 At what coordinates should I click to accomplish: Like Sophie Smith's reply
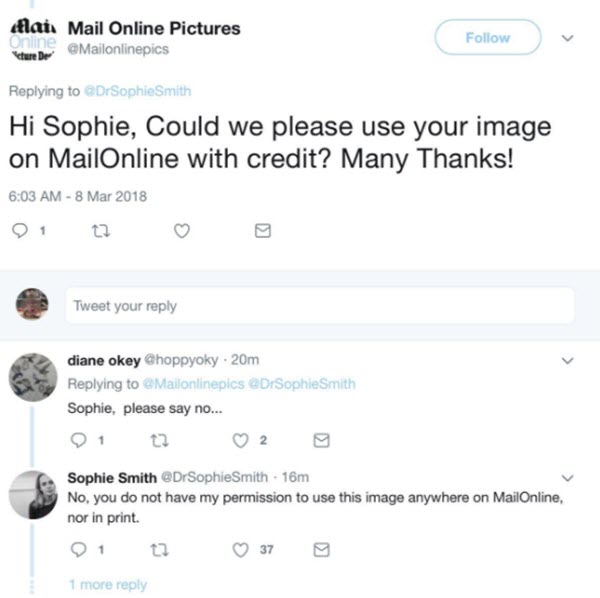[x=240, y=548]
